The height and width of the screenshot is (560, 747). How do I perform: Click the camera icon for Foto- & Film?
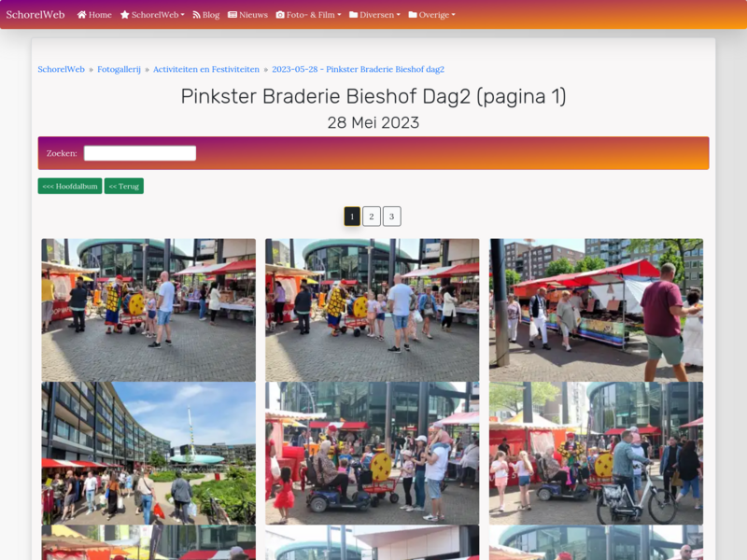280,15
